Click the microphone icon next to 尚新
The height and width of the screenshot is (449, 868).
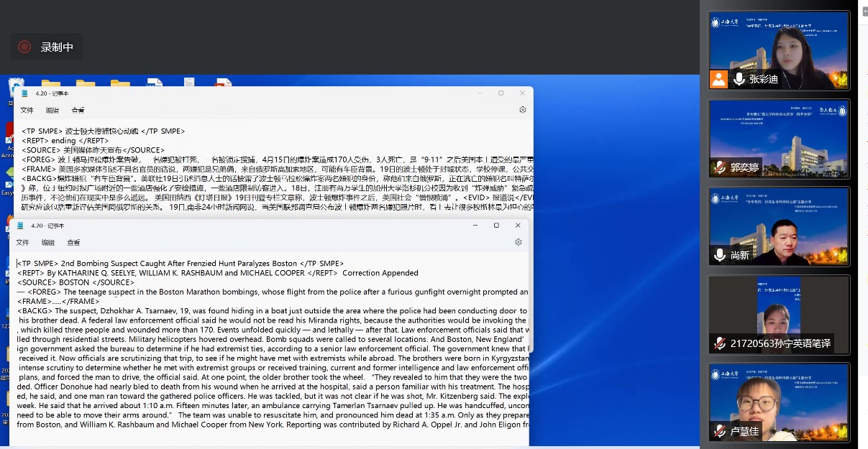[720, 255]
